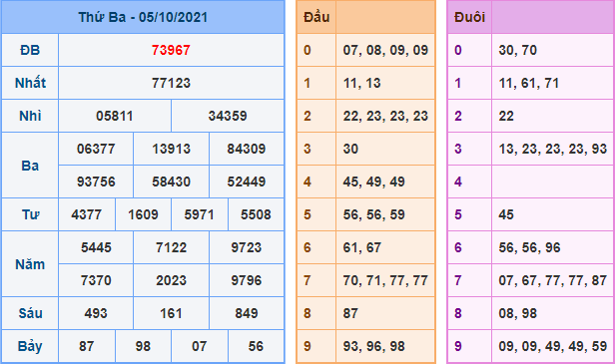Viewport: 615px width, 364px height.
Task: Click fifth prize number 7370
Action: 96,280
